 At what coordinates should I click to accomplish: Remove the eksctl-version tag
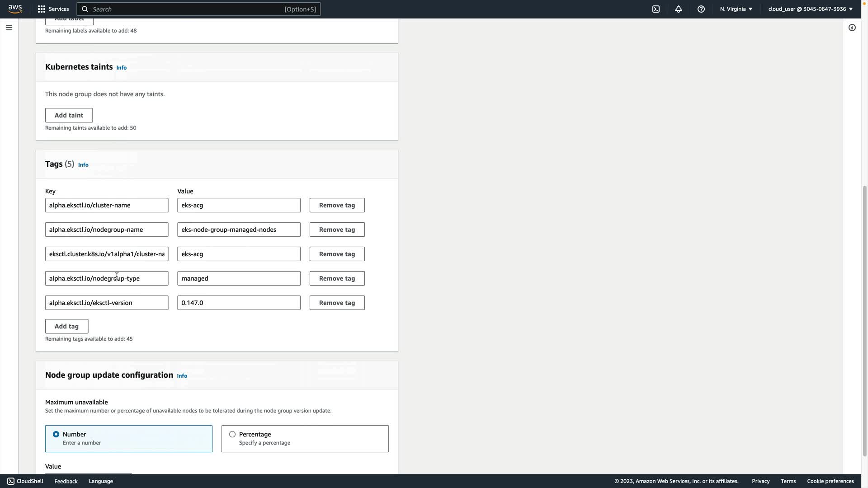coord(337,303)
